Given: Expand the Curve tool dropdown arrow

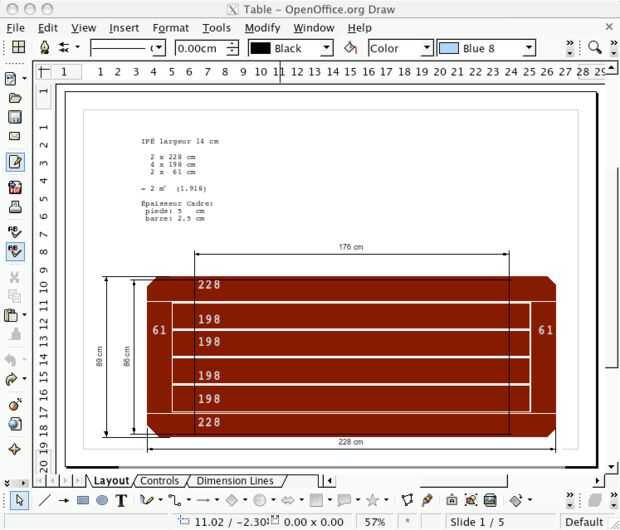Looking at the screenshot, I should point(160,500).
